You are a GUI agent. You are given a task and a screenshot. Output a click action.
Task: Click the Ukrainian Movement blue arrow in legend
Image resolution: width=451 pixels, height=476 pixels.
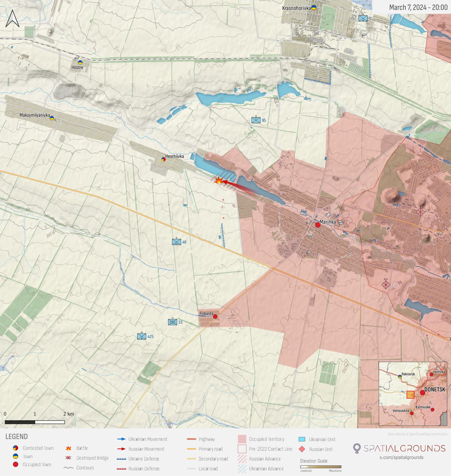121,439
